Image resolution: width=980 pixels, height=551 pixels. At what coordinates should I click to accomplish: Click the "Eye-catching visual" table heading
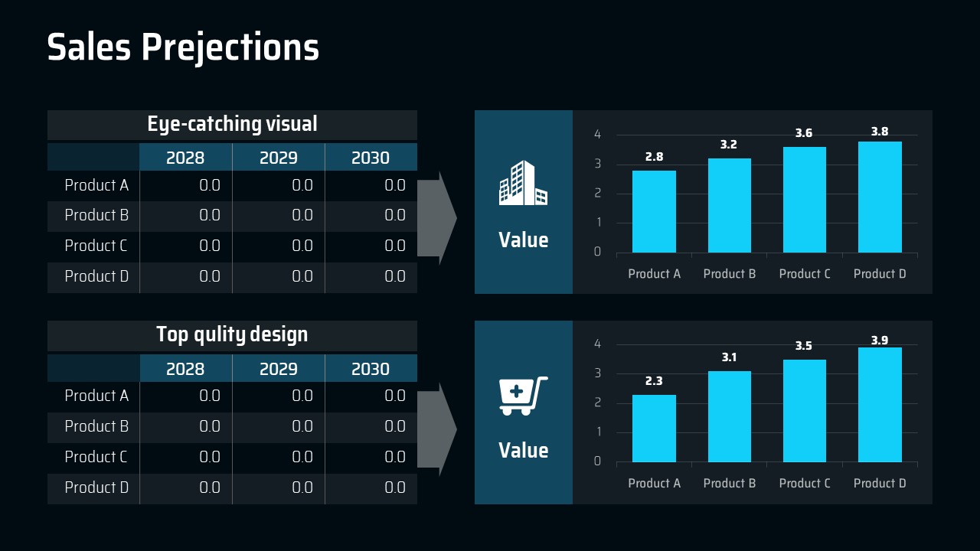232,124
